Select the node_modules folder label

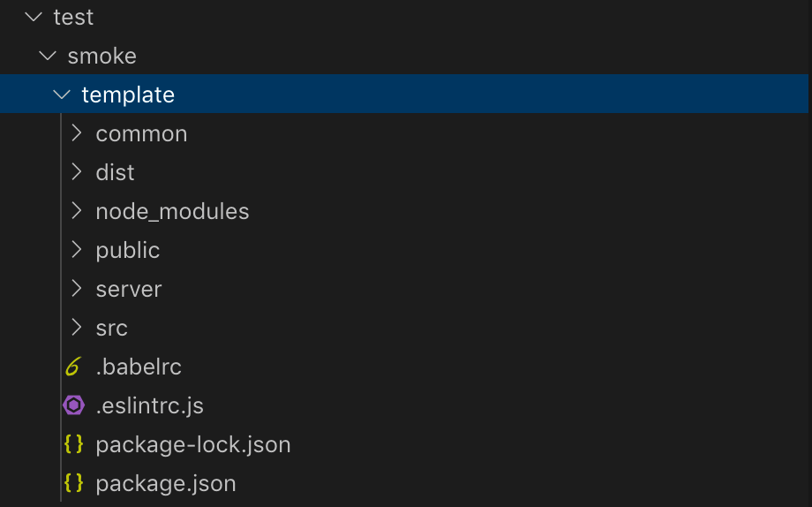coord(172,211)
